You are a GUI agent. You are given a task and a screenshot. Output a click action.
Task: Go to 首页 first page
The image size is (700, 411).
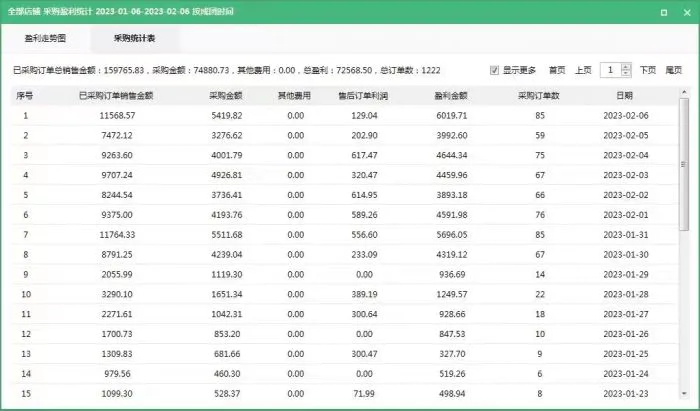[x=557, y=70]
